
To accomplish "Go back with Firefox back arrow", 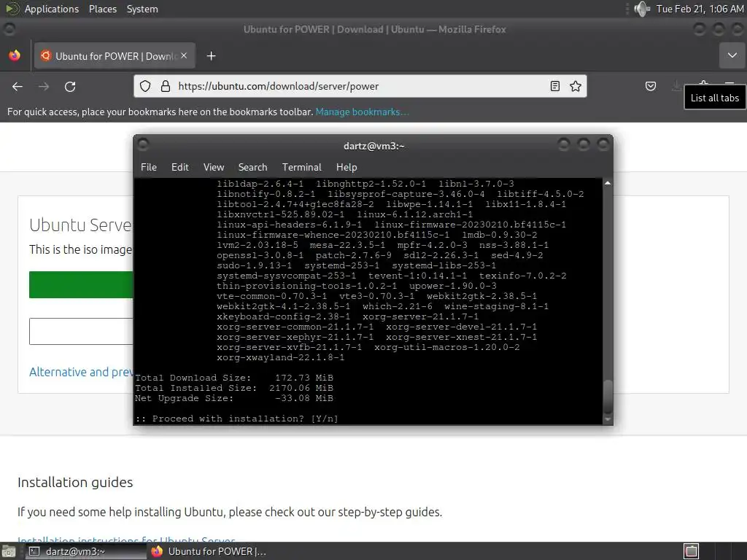I will coord(18,87).
